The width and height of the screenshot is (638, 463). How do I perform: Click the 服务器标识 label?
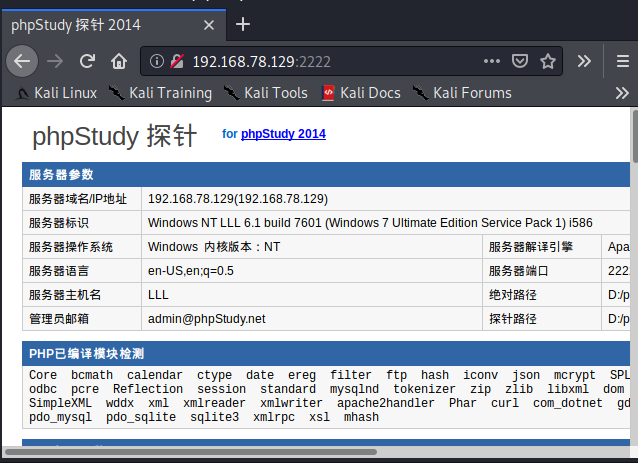pos(59,223)
